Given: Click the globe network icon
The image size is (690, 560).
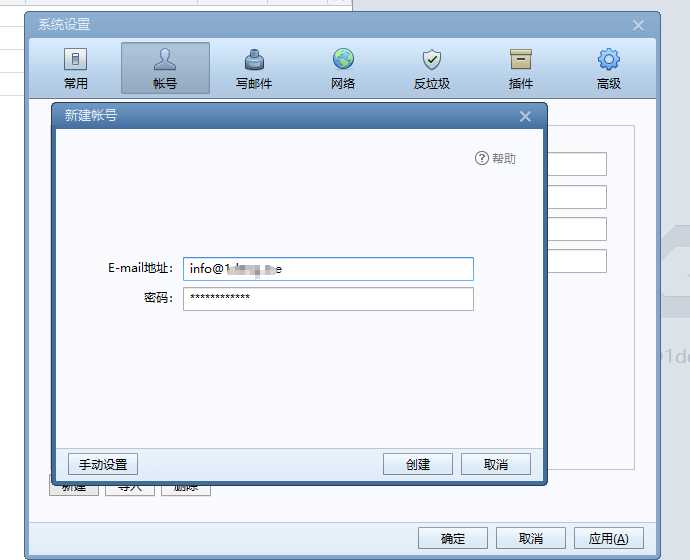Looking at the screenshot, I should click(x=343, y=59).
